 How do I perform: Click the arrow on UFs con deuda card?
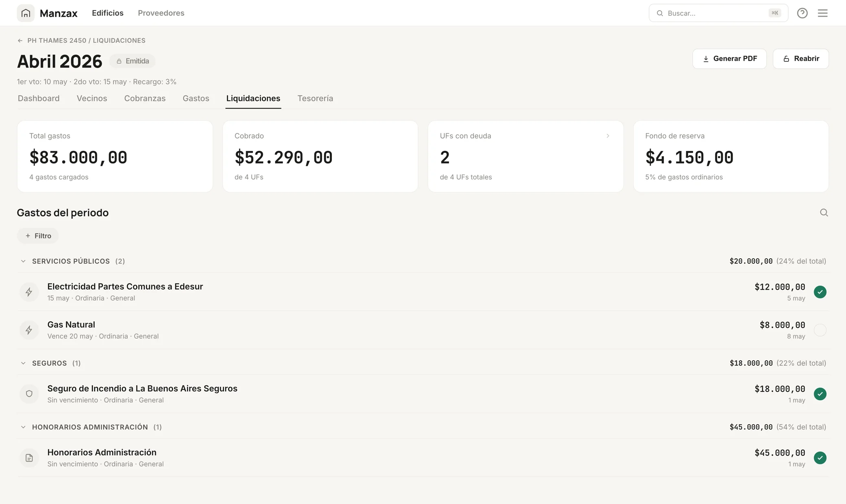tap(608, 136)
